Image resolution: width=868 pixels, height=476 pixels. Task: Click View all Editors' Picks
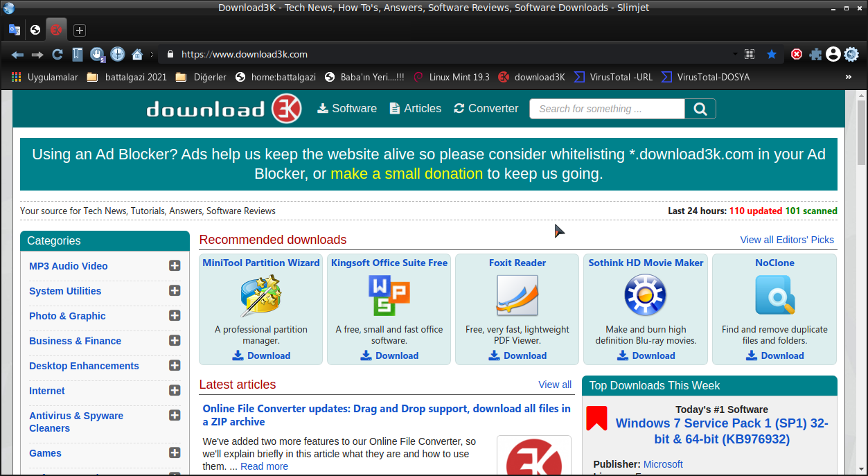click(787, 240)
